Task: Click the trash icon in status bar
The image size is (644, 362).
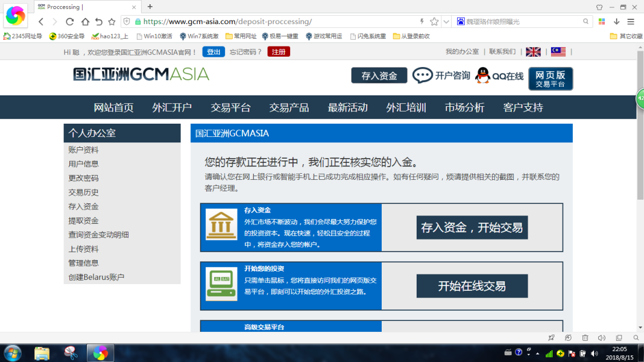Action: pyautogui.click(x=585, y=338)
